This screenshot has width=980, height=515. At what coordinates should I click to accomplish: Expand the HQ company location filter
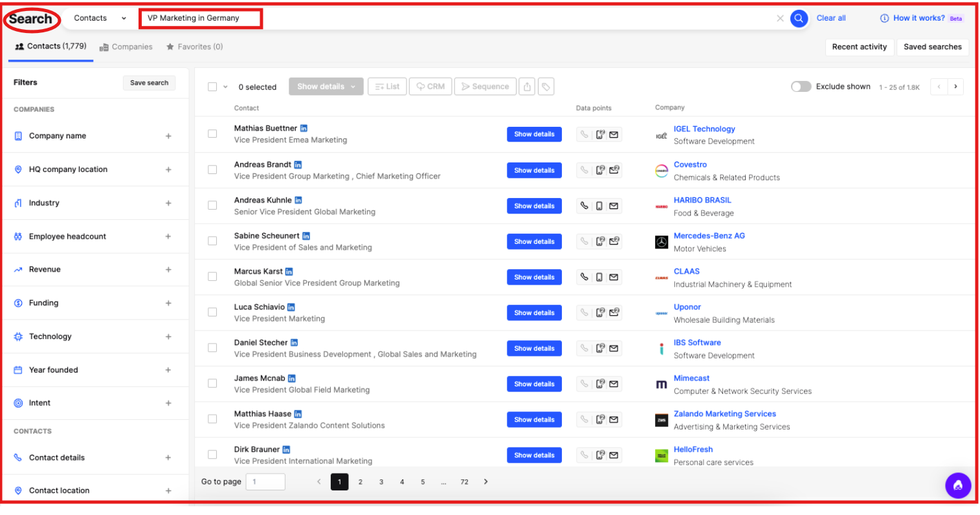[x=168, y=170]
